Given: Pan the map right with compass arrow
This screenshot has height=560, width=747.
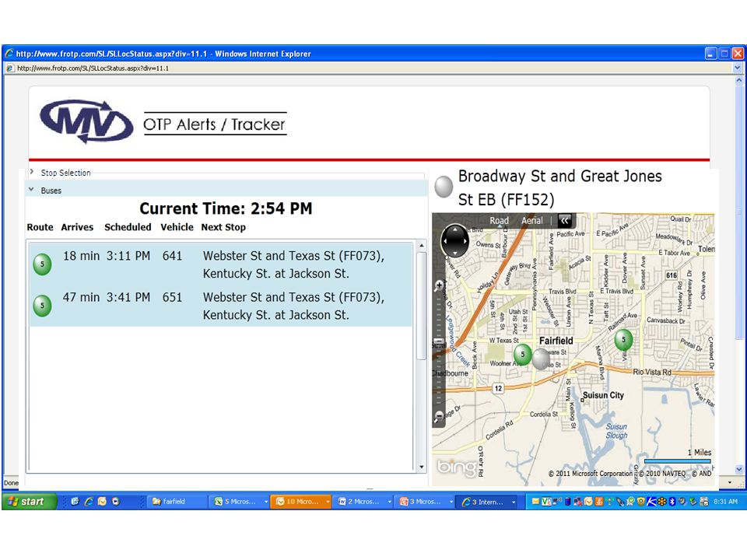Looking at the screenshot, I should tap(466, 241).
